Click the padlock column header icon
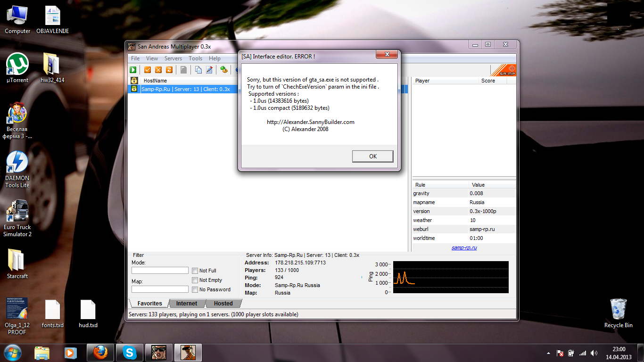The image size is (644, 362). pos(134,81)
